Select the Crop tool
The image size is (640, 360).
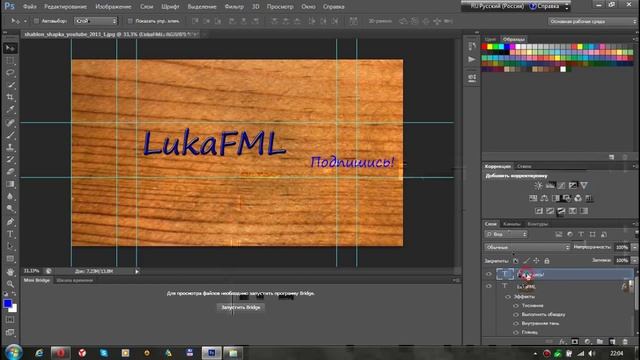(10, 97)
